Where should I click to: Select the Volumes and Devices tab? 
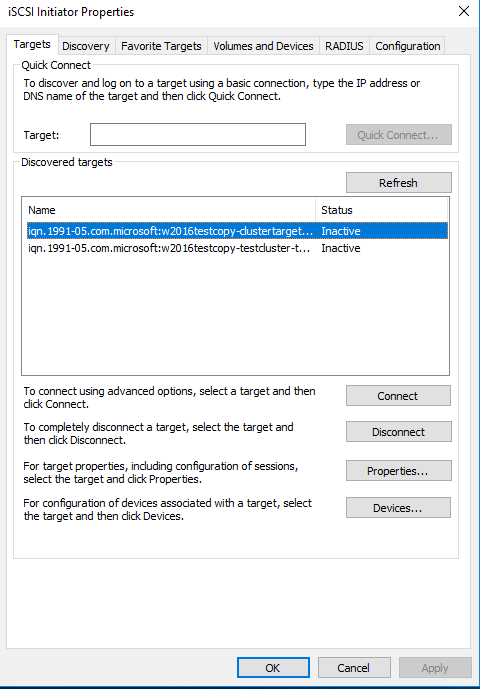coord(263,46)
